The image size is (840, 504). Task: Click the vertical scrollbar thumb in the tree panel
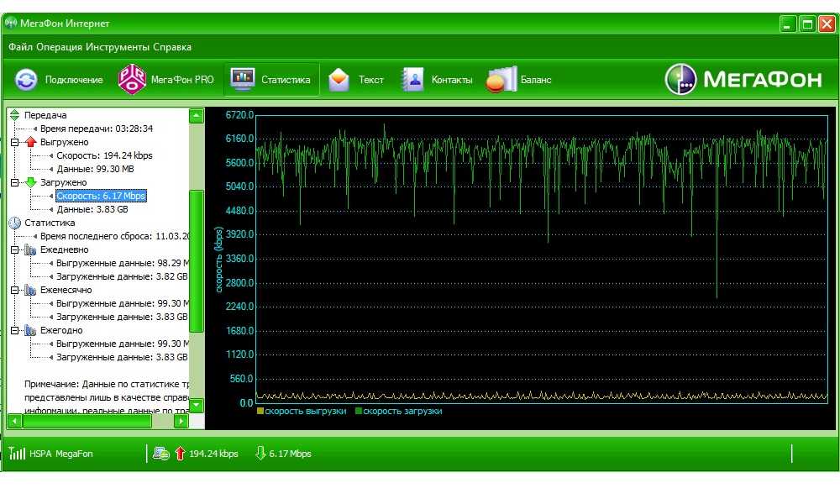coord(197,261)
